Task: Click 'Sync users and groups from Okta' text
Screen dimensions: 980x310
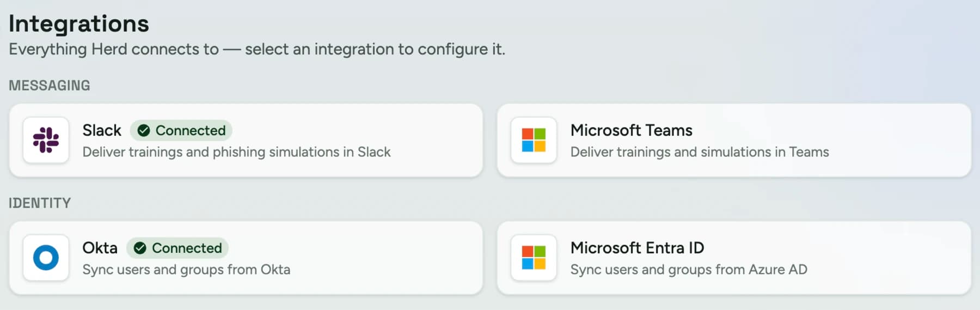Action: [186, 270]
